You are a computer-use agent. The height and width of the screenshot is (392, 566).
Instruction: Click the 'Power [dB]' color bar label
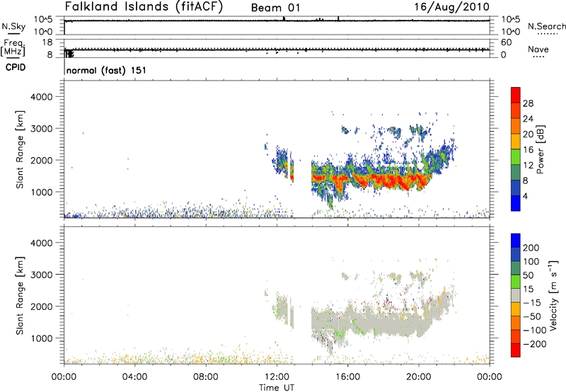pos(540,149)
